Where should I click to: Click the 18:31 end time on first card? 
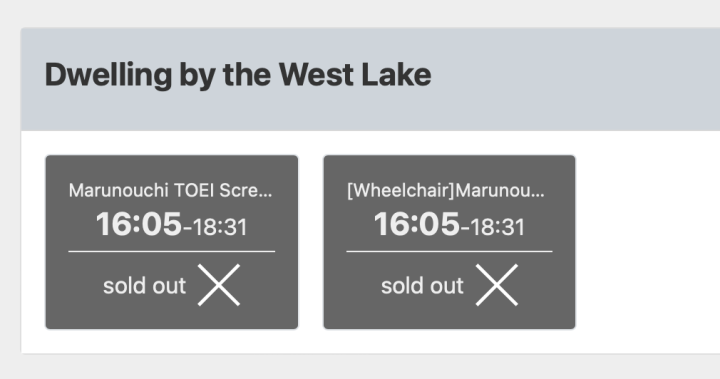[219, 227]
